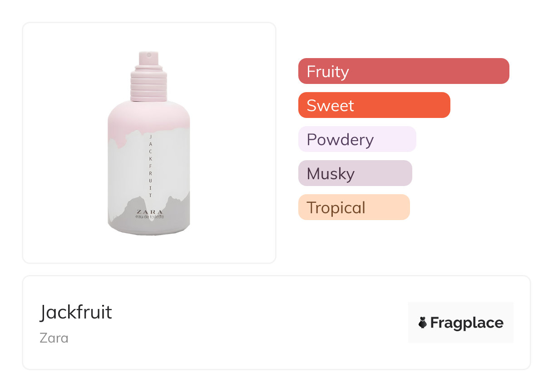Select the red Fruity accord bar
Viewport: 553px width, 392px height.
coord(403,71)
